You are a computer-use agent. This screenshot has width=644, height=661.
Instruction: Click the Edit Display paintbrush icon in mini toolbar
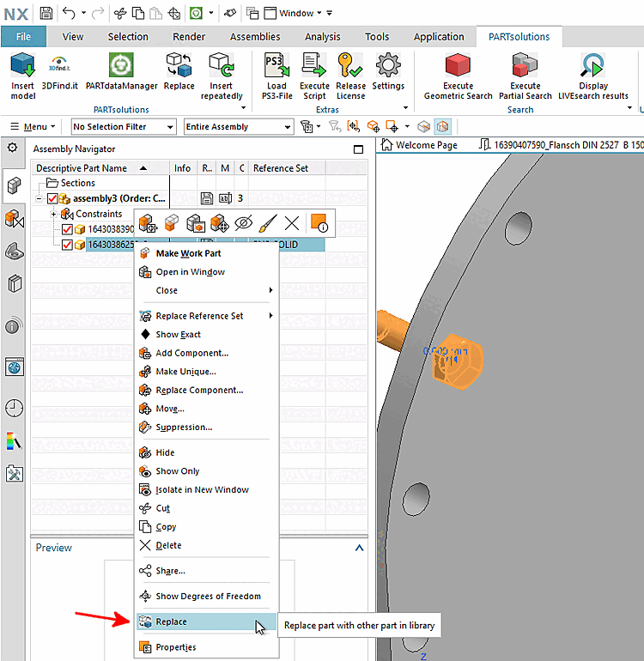(268, 223)
